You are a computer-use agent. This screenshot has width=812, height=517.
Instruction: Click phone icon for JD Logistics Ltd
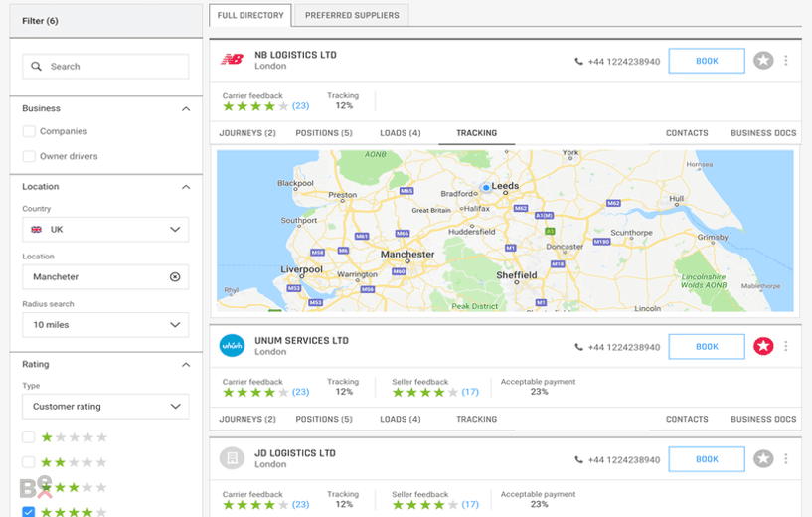pyautogui.click(x=578, y=460)
